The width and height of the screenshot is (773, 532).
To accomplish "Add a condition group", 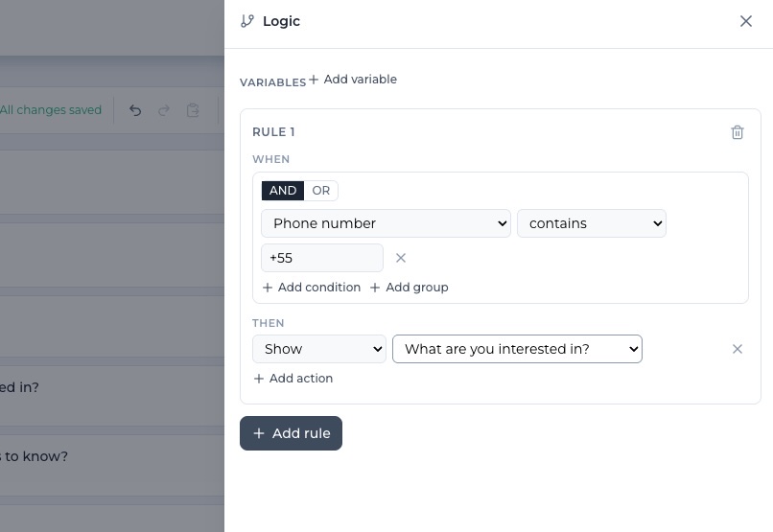I will [410, 288].
